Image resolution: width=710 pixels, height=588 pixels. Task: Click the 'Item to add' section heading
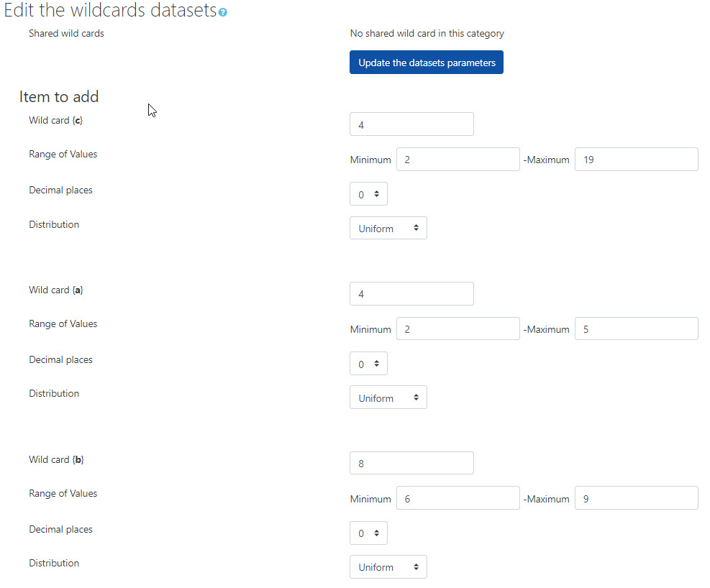click(x=59, y=97)
